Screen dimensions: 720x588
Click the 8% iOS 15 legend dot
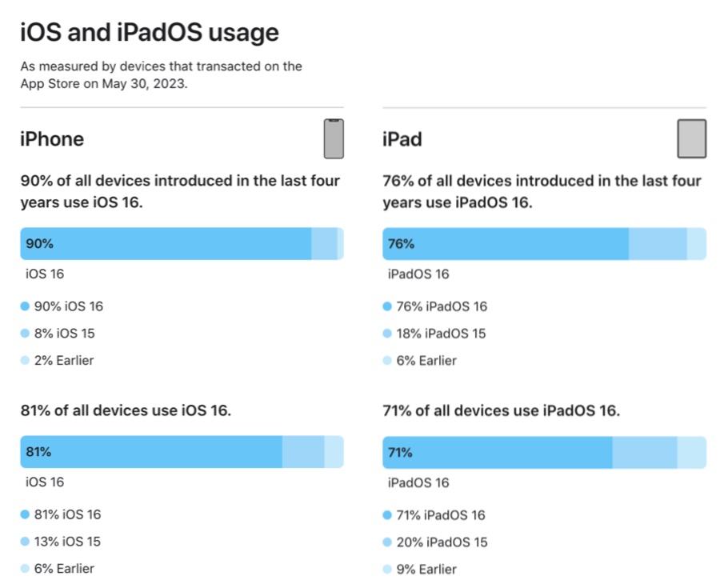pos(25,334)
